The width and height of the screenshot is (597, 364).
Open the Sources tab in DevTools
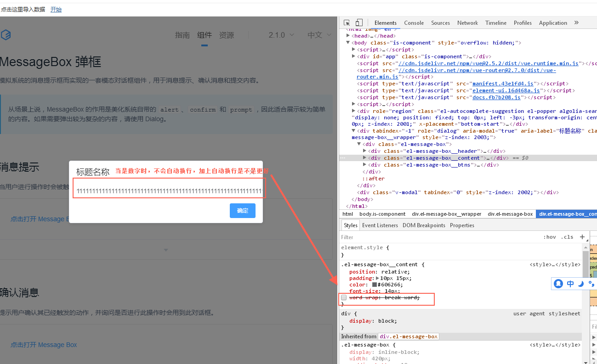coord(440,22)
